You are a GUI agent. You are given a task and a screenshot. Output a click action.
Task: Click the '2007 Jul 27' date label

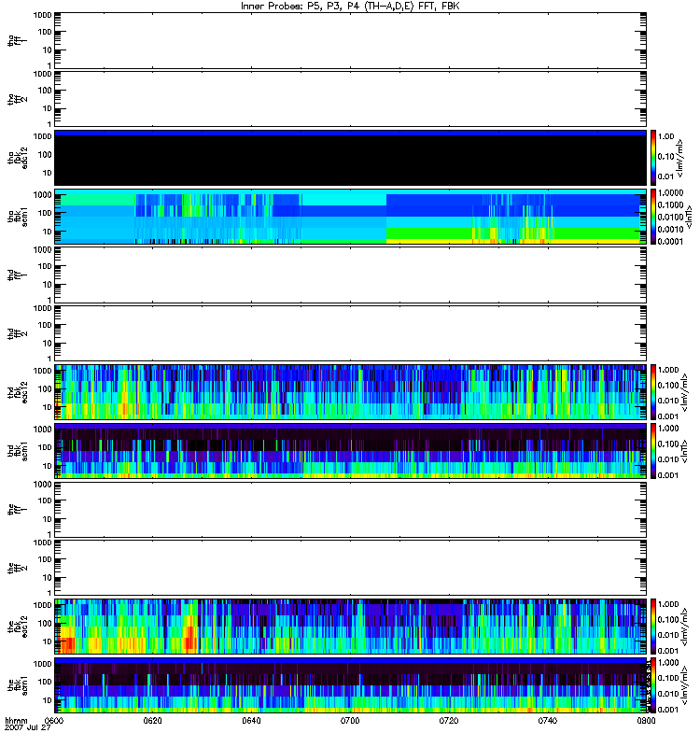[x=28, y=728]
